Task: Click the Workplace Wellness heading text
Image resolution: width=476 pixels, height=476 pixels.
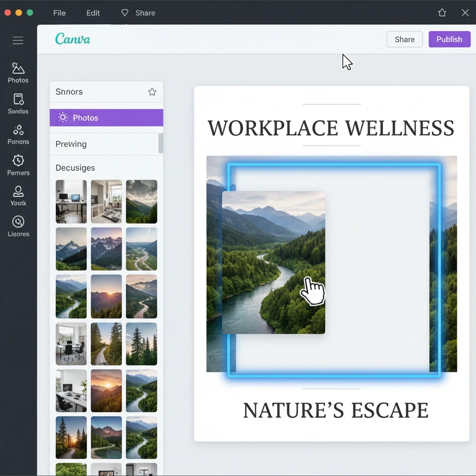Action: (x=331, y=128)
